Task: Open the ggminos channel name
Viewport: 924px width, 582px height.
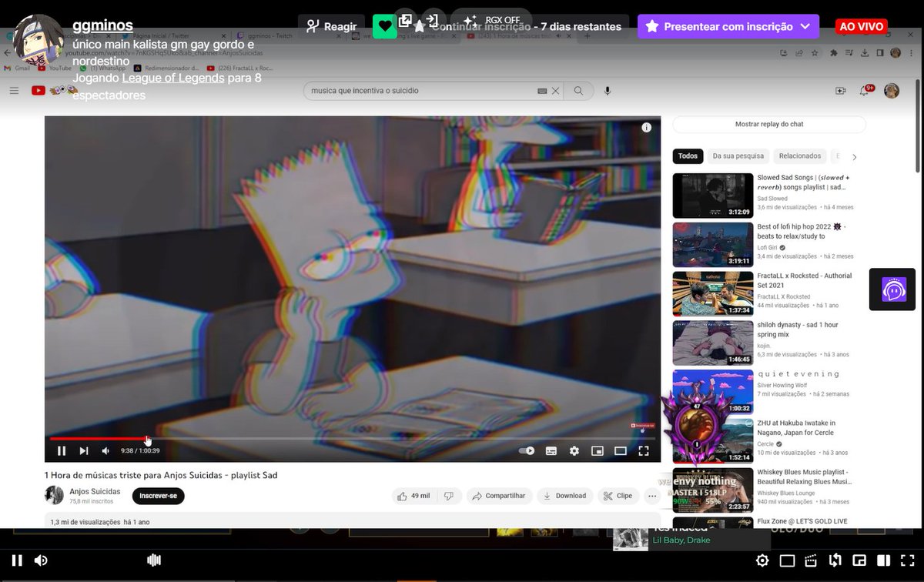Action: (102, 25)
